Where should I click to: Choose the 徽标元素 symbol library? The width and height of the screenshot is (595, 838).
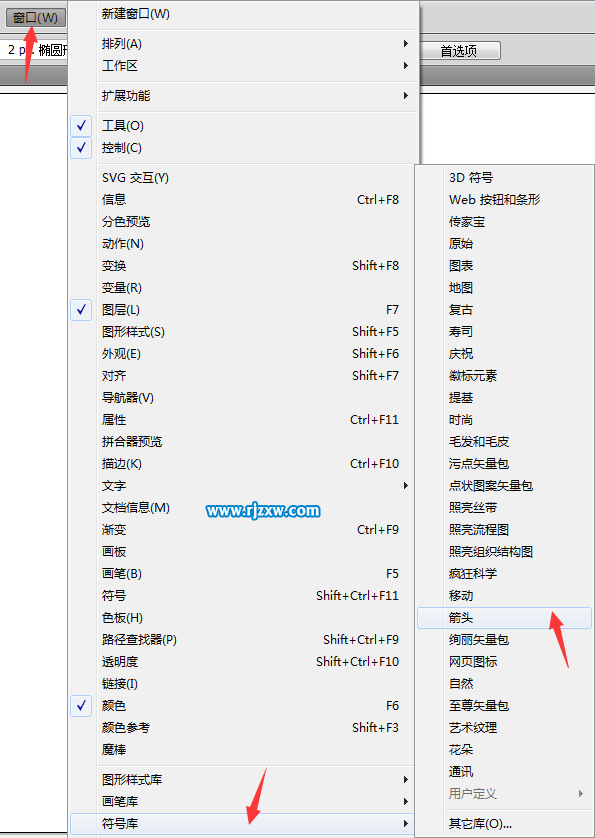point(504,376)
